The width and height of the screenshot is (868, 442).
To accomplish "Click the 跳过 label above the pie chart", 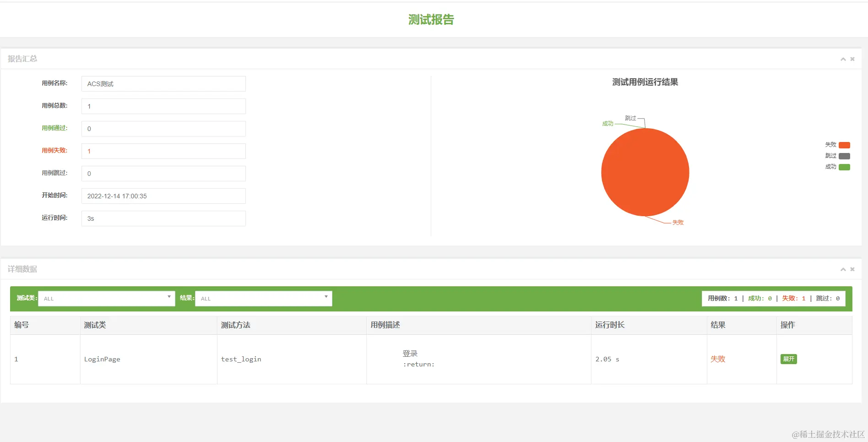I will coord(630,118).
